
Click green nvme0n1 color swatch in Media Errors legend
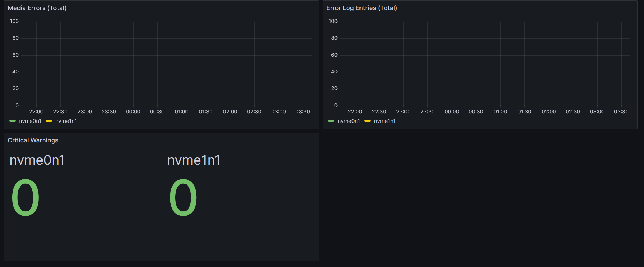13,121
